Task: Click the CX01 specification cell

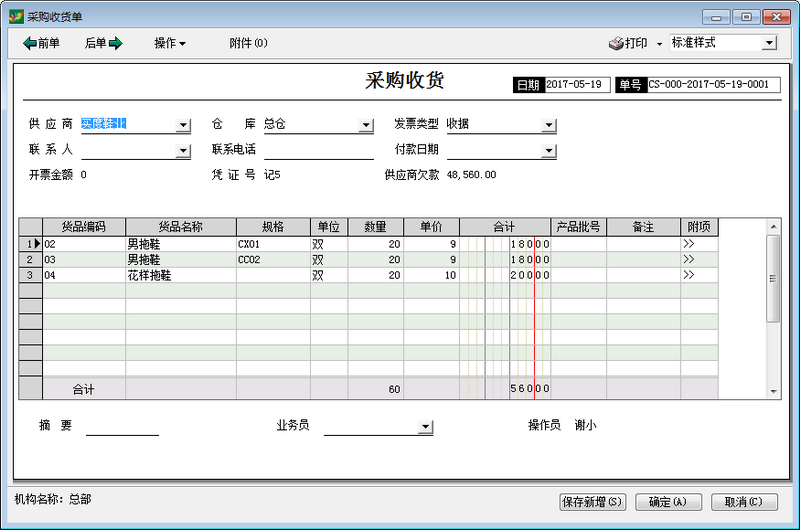Action: (x=273, y=244)
